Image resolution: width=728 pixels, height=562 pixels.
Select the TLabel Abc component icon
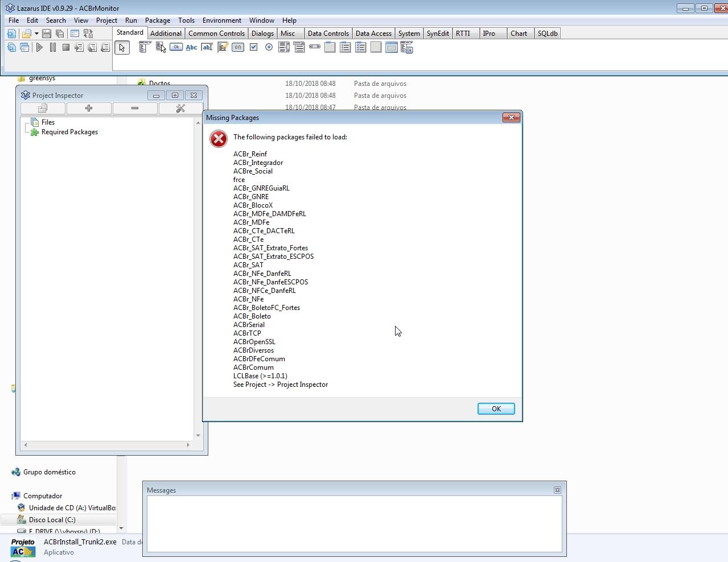pos(192,48)
